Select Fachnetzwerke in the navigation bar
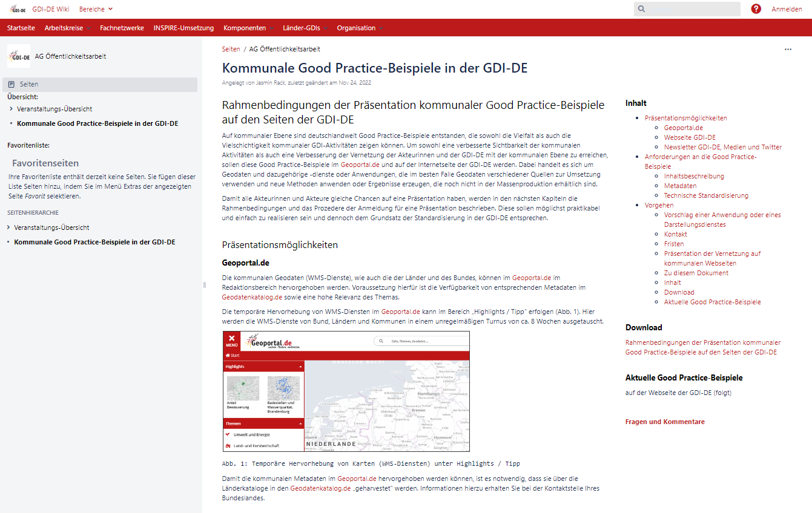Image resolution: width=812 pixels, height=513 pixels. (122, 28)
